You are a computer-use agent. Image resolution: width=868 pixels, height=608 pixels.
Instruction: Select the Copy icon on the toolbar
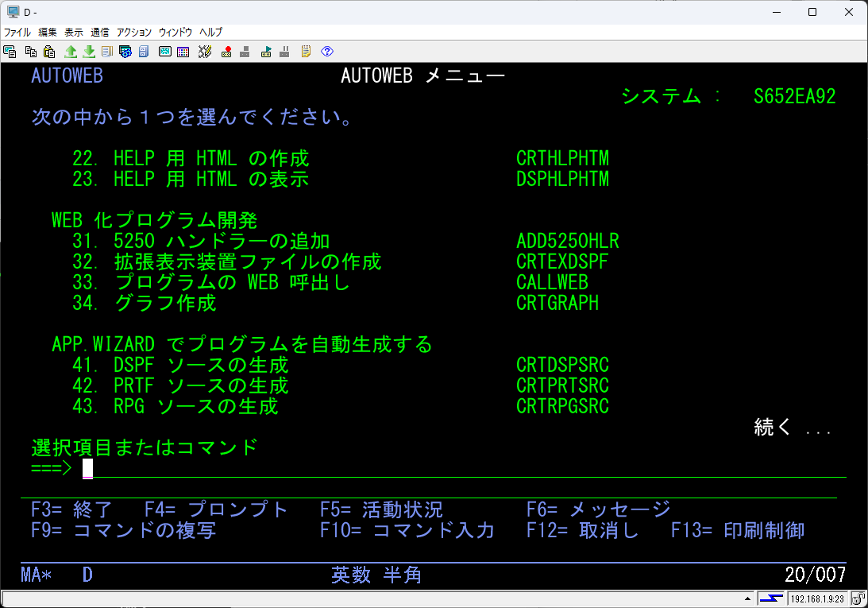(x=30, y=52)
